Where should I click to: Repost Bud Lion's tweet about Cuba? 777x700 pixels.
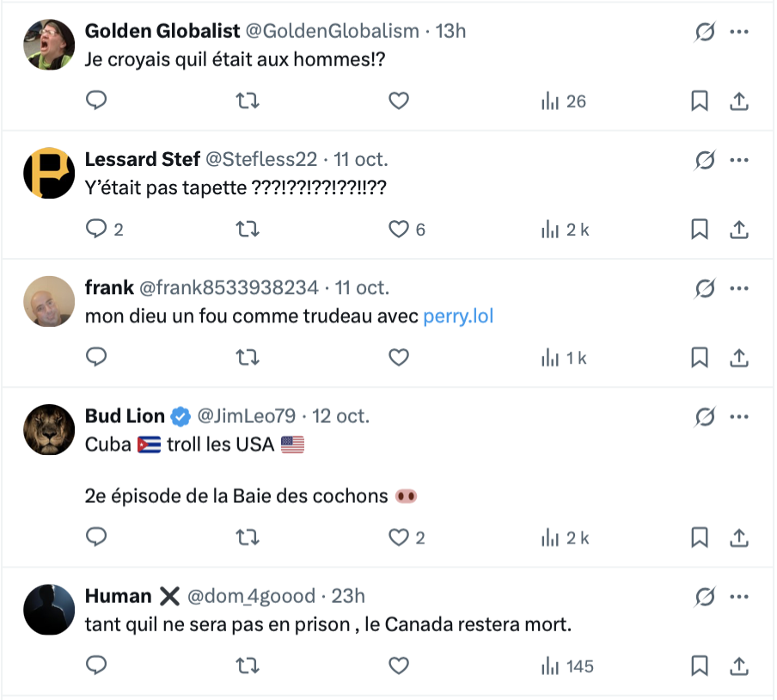pos(248,537)
